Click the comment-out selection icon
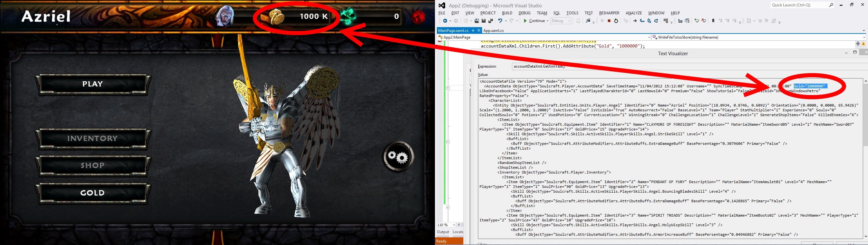868x245 pixels. pos(697,21)
